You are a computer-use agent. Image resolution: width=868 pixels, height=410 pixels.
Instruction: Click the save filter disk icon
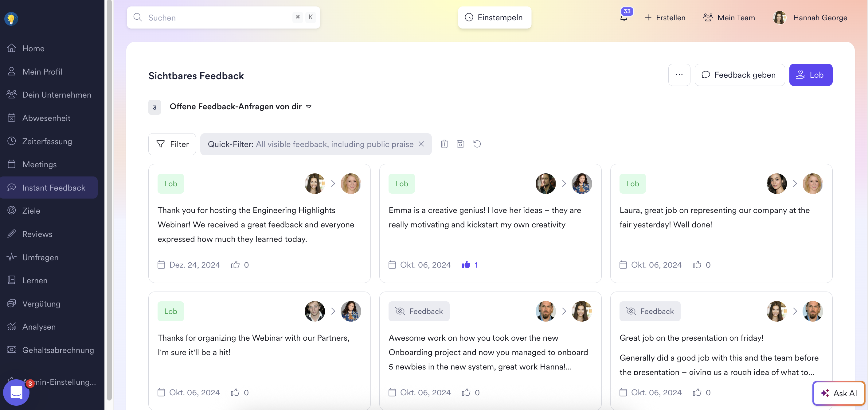click(x=460, y=144)
